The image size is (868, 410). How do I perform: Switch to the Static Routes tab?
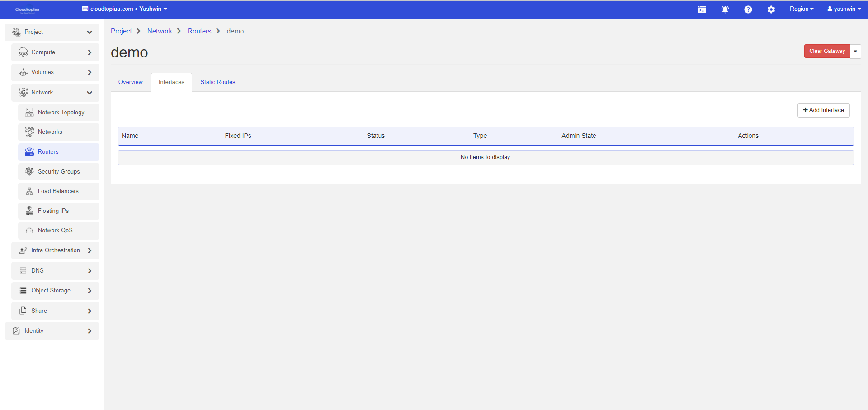(217, 82)
